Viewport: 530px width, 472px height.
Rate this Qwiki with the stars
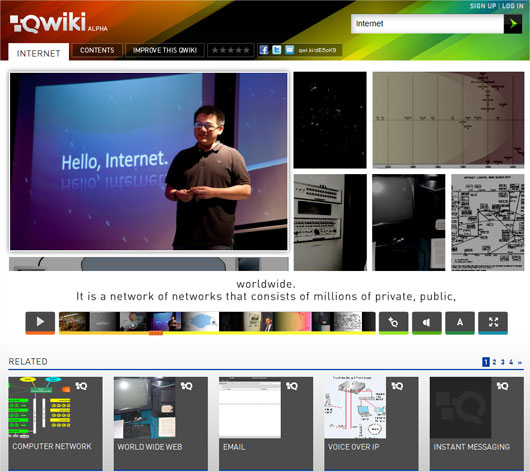tap(231, 50)
